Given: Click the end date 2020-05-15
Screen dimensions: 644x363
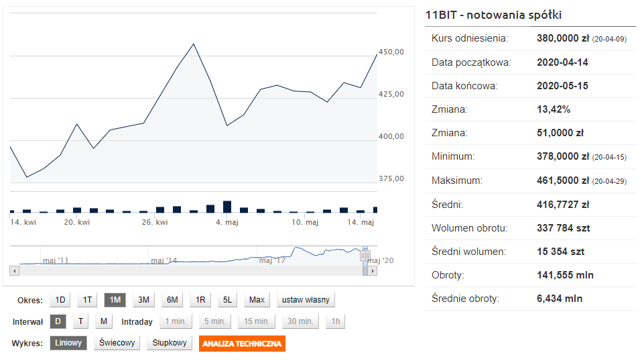Looking at the screenshot, I should pos(563,85).
